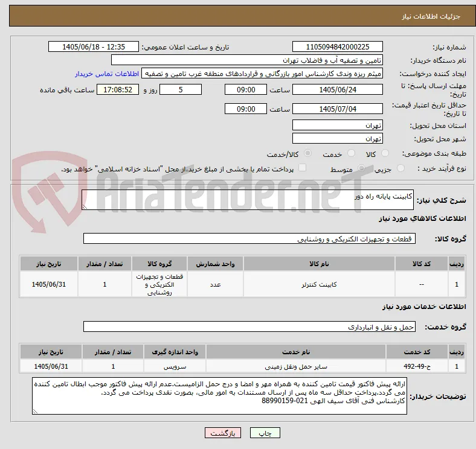The width and height of the screenshot is (476, 449).
Task: Click the goods row date 1405/06/31
Action: (x=49, y=285)
